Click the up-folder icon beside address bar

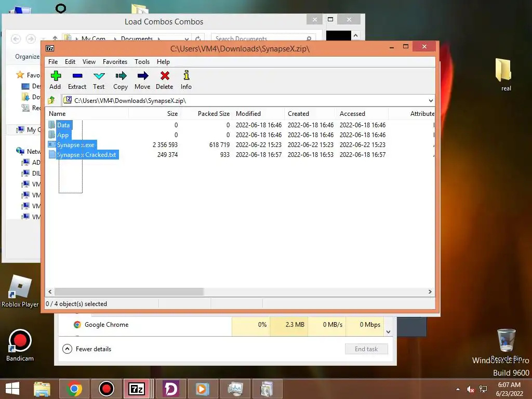pos(51,100)
